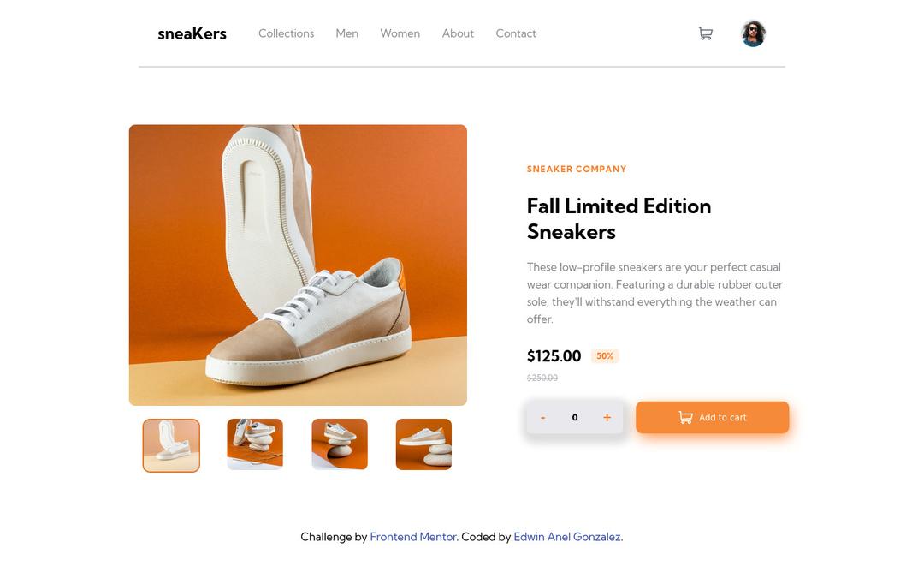Visit the Edwin Anel Gonzalez link

point(567,537)
